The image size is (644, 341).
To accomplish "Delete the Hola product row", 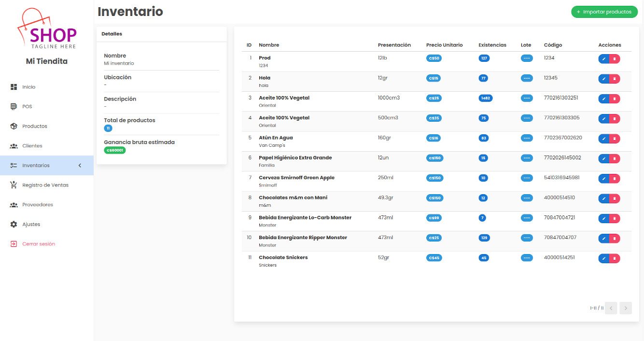I will (615, 79).
